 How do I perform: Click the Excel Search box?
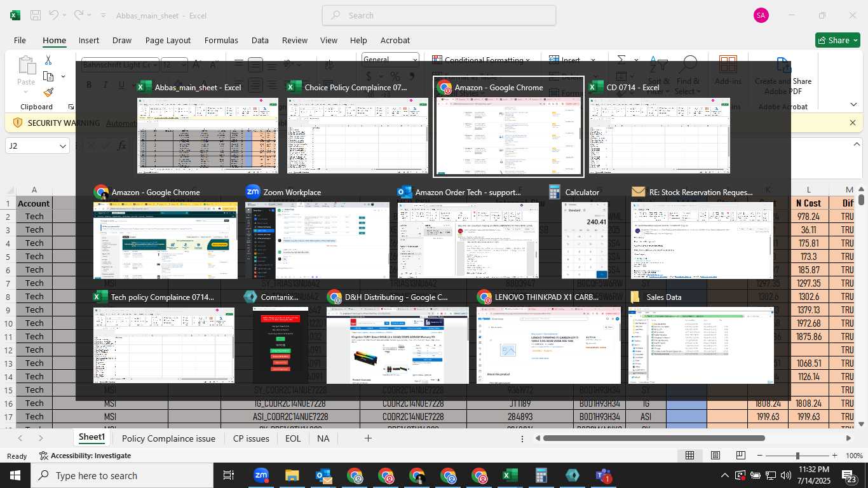point(439,15)
